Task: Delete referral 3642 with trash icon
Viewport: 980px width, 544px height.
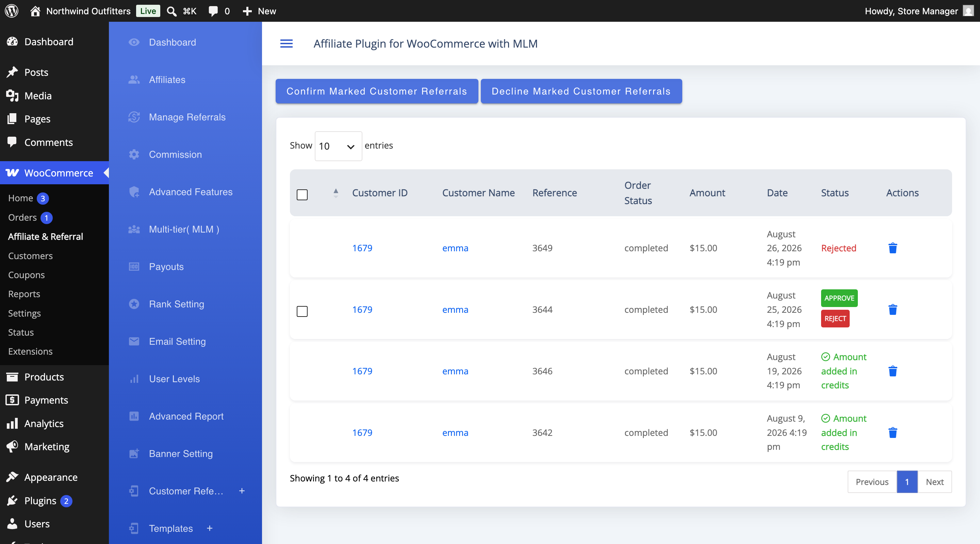Action: [x=893, y=432]
